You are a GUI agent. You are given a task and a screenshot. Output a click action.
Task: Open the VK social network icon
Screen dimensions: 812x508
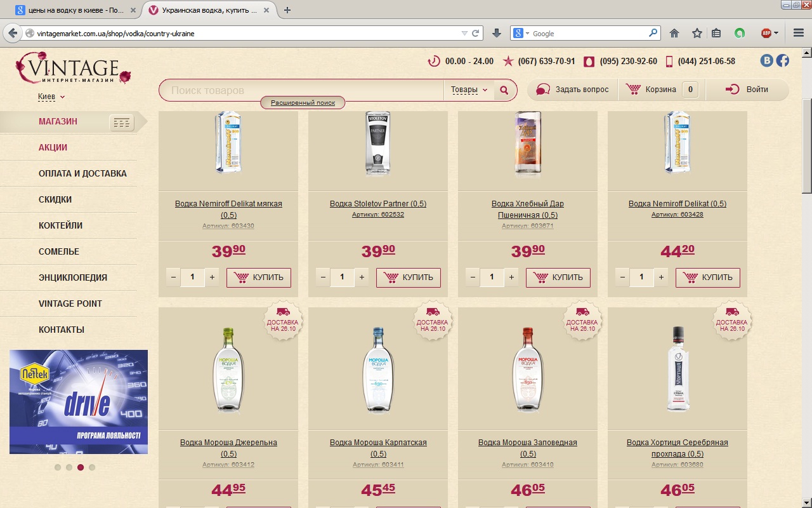767,60
